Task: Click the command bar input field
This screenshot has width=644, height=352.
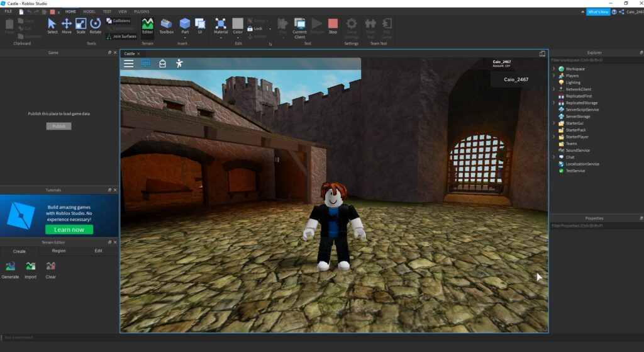Action: click(x=321, y=338)
